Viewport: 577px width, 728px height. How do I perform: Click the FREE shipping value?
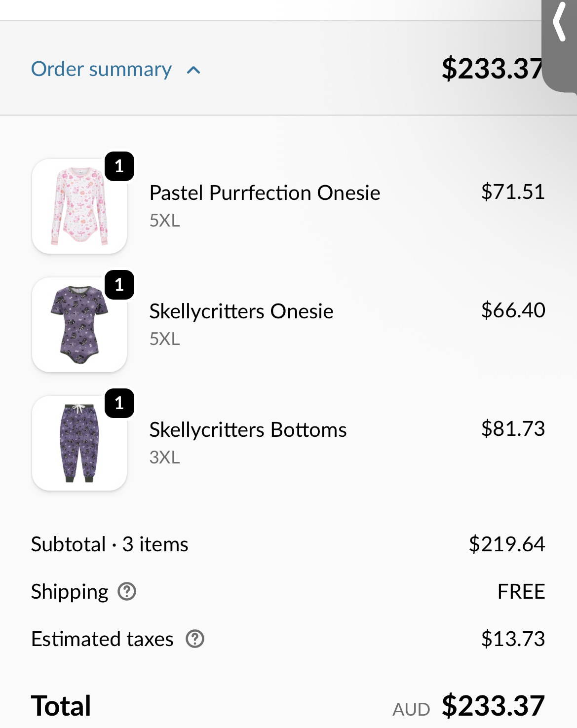(521, 591)
